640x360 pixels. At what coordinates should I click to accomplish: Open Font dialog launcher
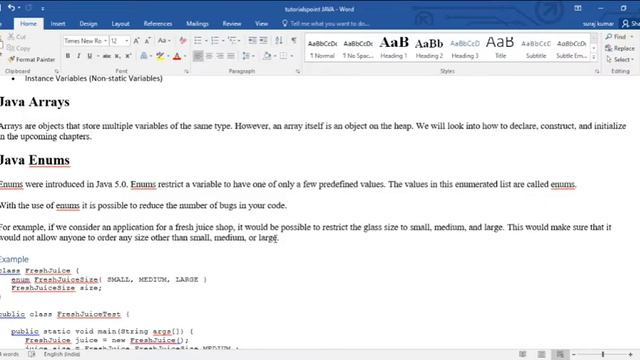point(187,71)
